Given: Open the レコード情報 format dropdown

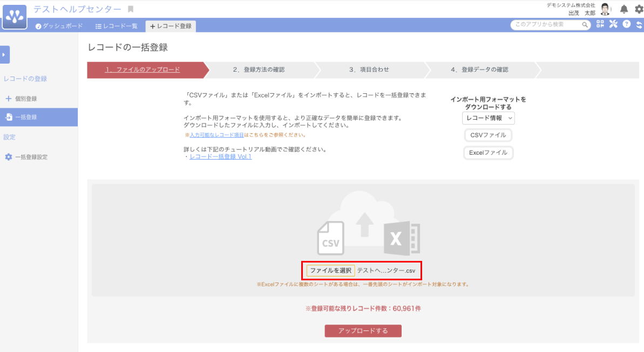Looking at the screenshot, I should (x=488, y=118).
